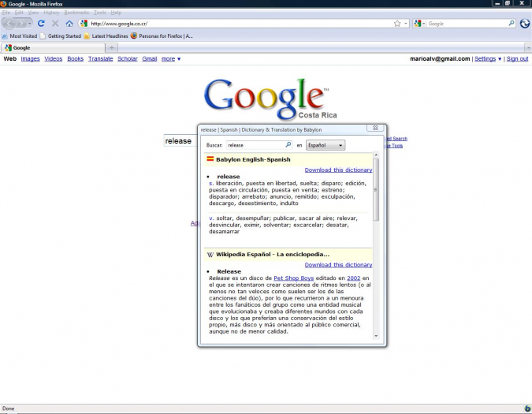Open Google Books link

tap(76, 58)
